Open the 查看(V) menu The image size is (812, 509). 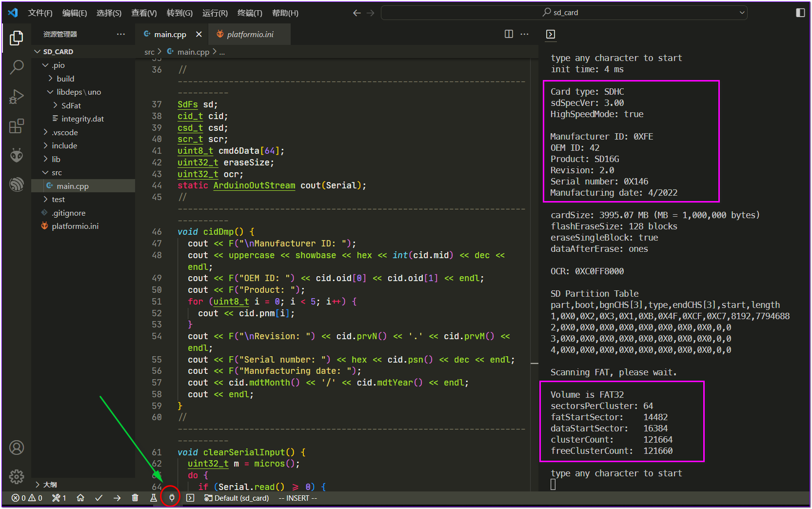[144, 13]
